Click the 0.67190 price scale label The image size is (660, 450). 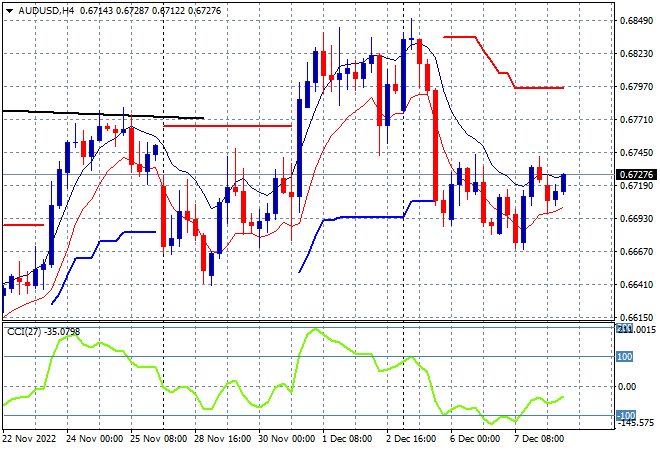click(636, 186)
